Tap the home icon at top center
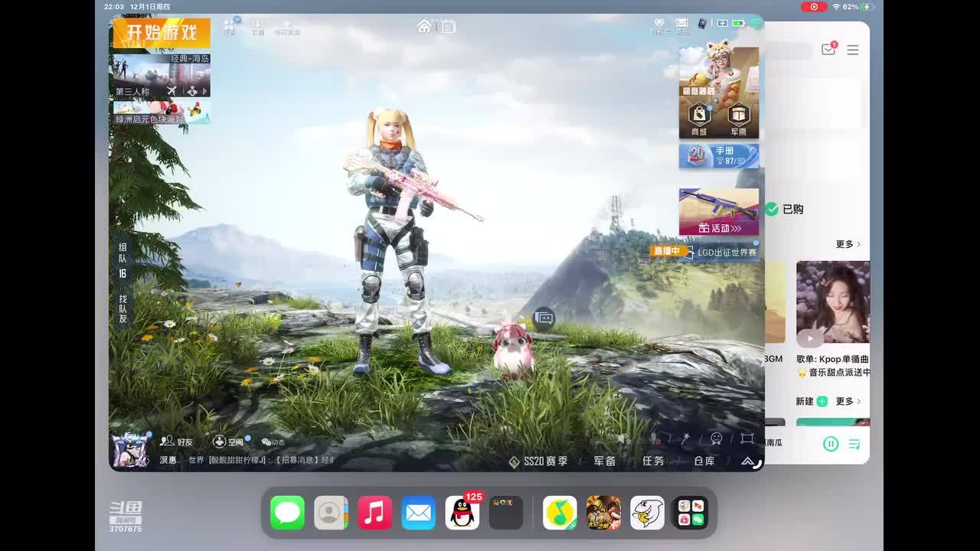Viewport: 980px width, 551px height. [424, 26]
